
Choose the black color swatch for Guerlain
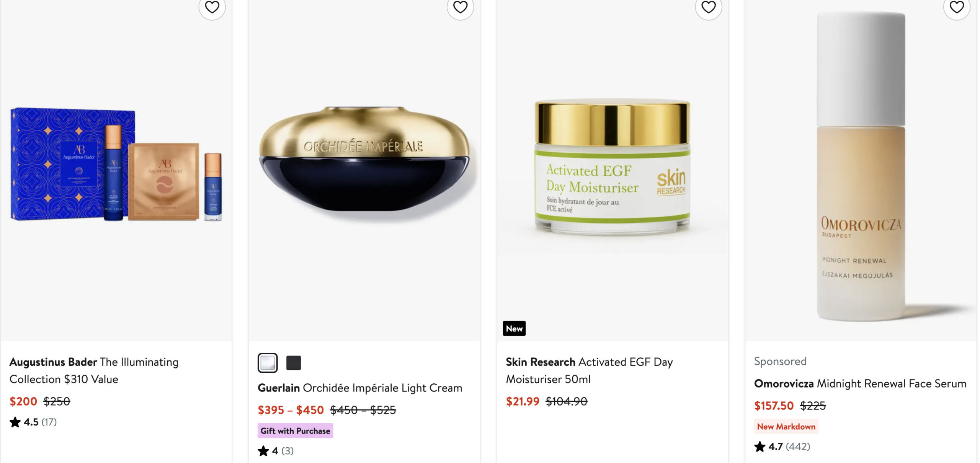click(x=294, y=363)
